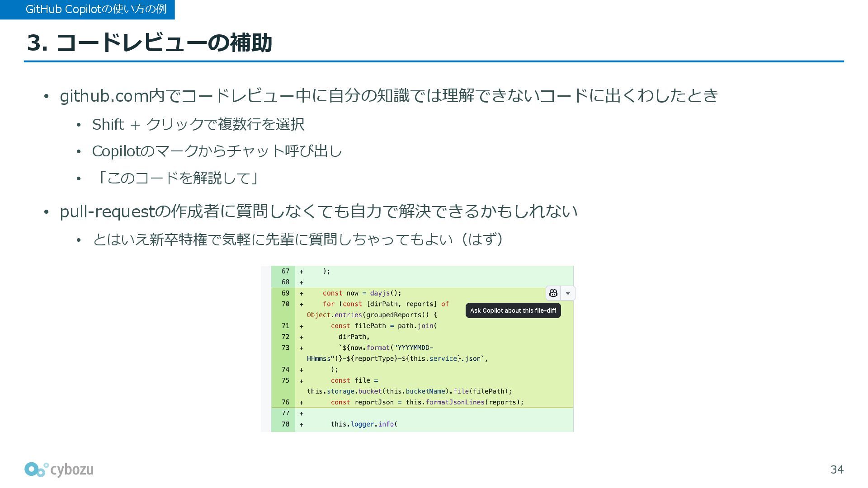The width and height of the screenshot is (868, 488).
Task: Select line number 72 in the diff
Action: (285, 337)
